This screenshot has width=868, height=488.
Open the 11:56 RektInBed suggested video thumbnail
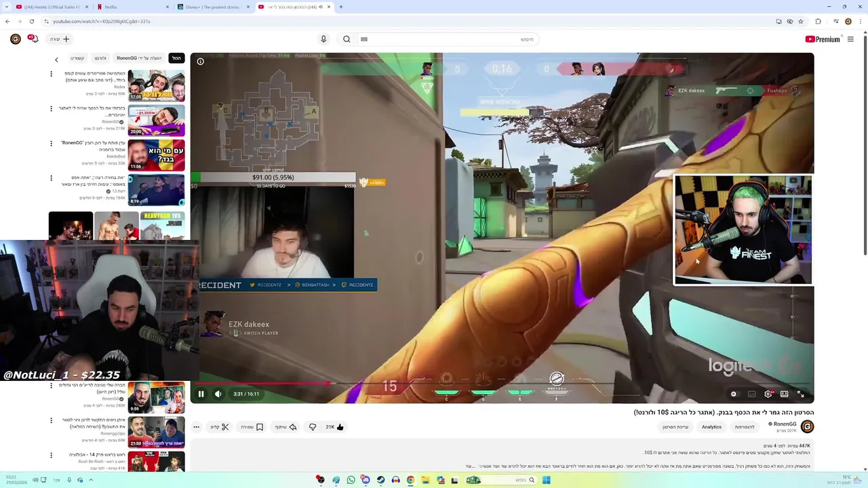click(x=156, y=155)
